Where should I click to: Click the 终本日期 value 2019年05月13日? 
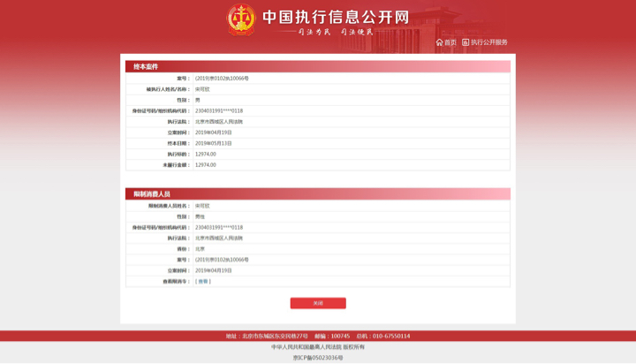point(214,143)
